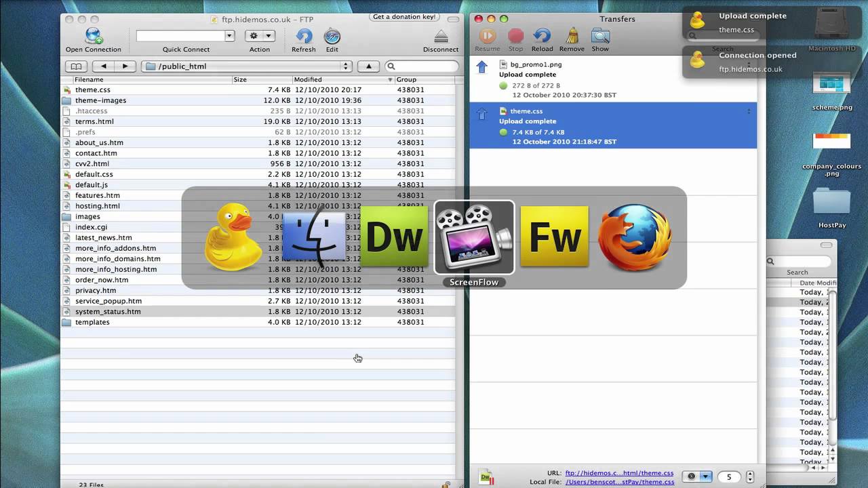The image size is (868, 488).
Task: Sort by the Size column header
Action: pos(262,79)
